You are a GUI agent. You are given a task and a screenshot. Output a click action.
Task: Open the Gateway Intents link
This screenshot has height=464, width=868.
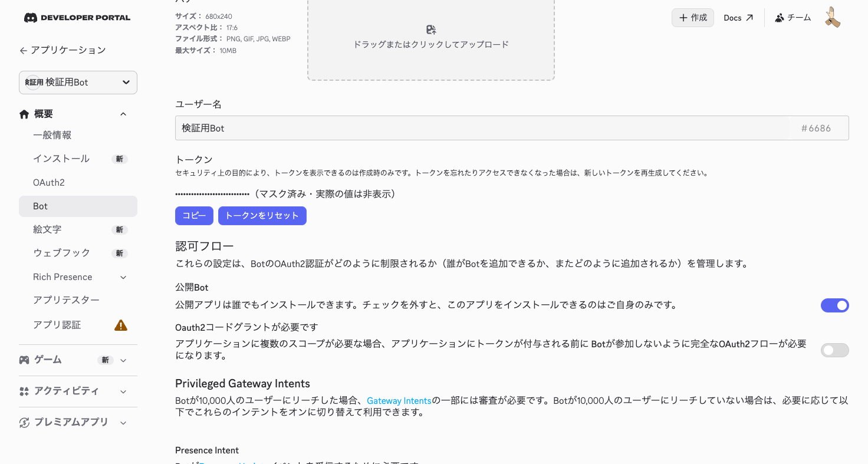tap(399, 401)
